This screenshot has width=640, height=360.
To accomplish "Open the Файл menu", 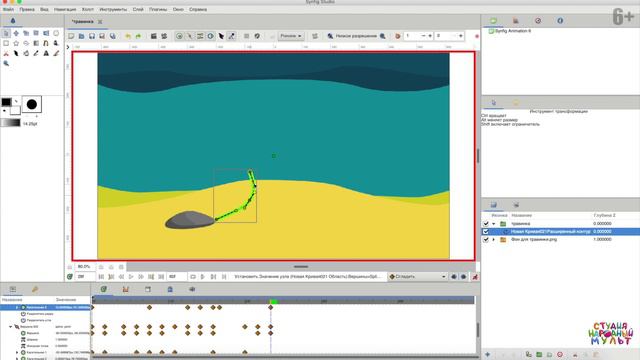I will [x=8, y=9].
